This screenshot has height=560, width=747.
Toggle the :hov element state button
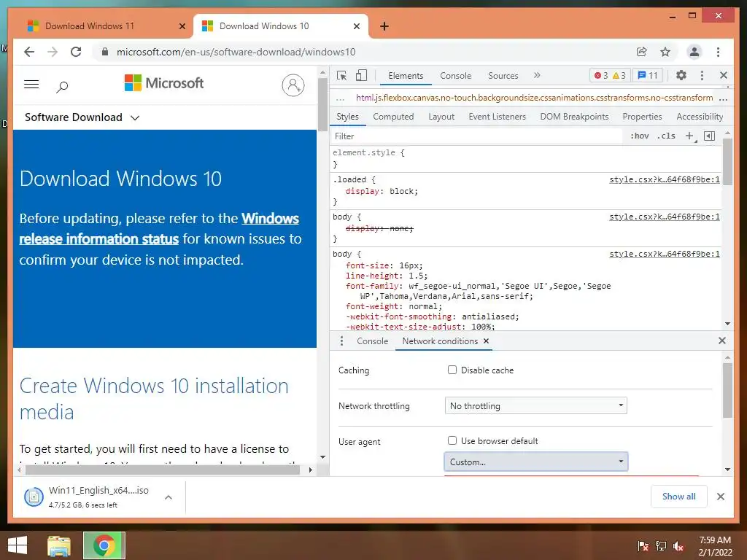pos(640,136)
